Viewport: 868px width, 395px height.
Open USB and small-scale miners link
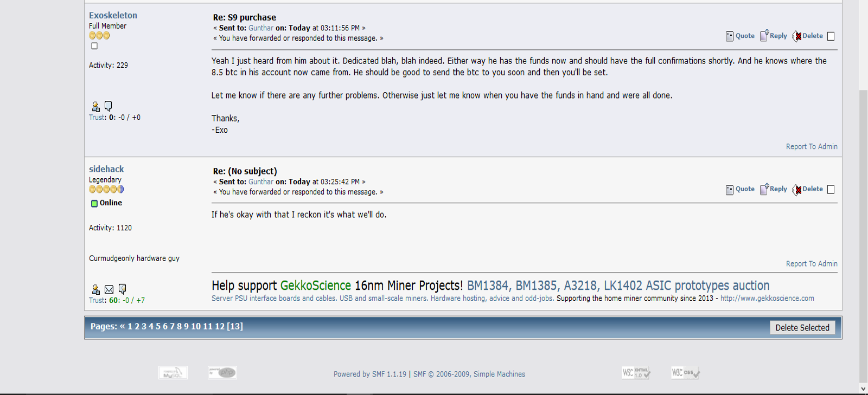(x=384, y=299)
